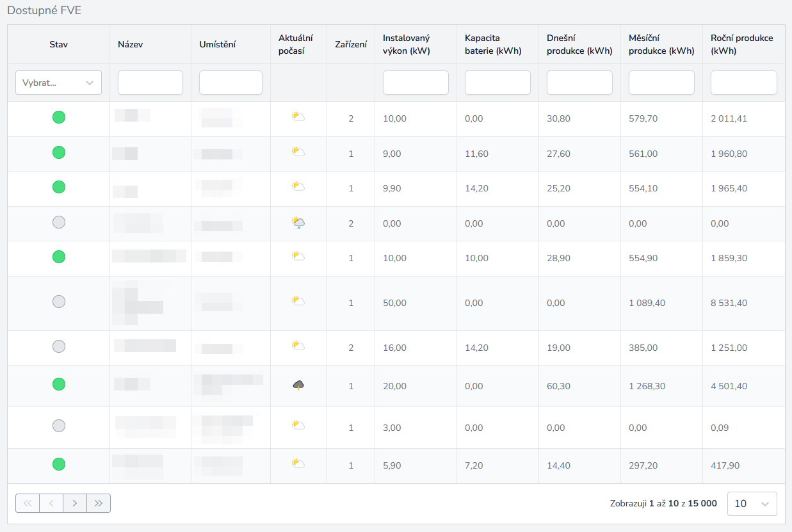Open the rows-per-page dropdown showing 10

pos(752,504)
